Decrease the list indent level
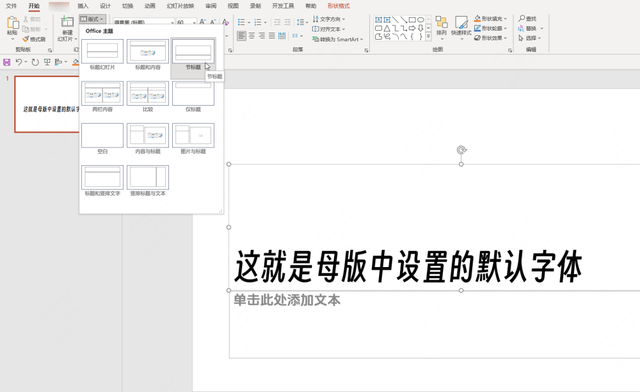Screen dimensions: 640x392 pyautogui.click(x=277, y=22)
